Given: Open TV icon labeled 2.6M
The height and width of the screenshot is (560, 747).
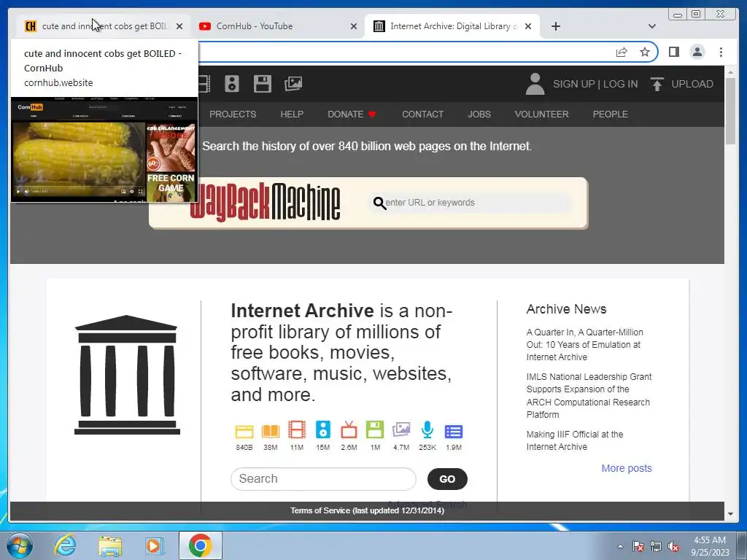Looking at the screenshot, I should pyautogui.click(x=349, y=430).
